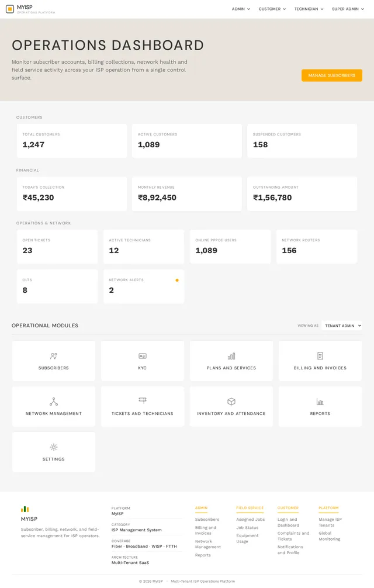Open the Viewing As Tenant Admin dropdown

(x=342, y=326)
